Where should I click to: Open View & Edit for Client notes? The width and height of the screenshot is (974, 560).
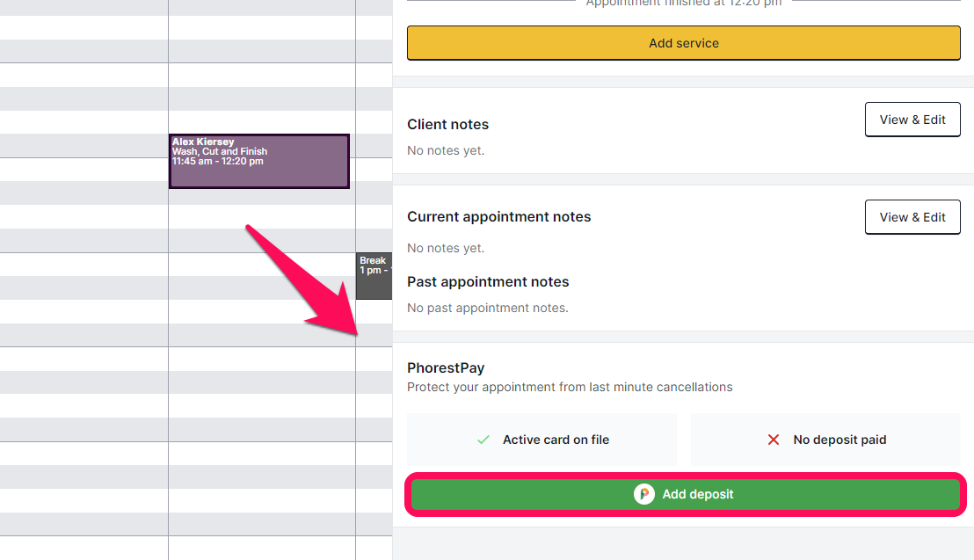click(x=912, y=120)
